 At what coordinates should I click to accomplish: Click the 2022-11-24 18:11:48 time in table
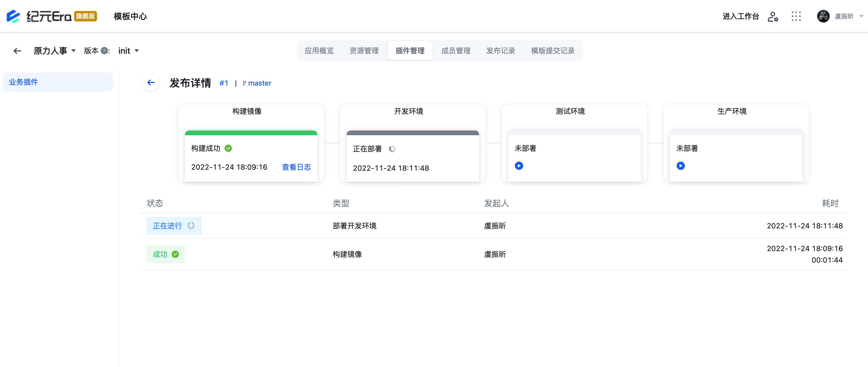pyautogui.click(x=805, y=226)
